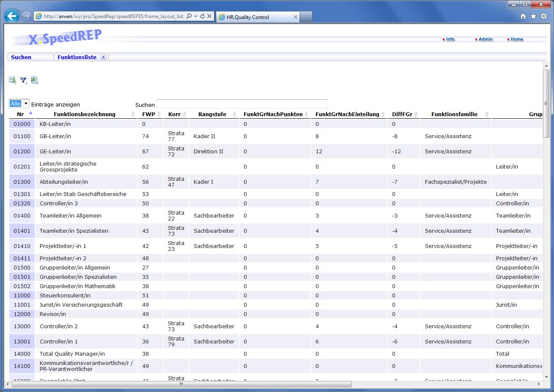Open browser tools gear icon
Image resolution: width=554 pixels, height=392 pixels.
544,16
